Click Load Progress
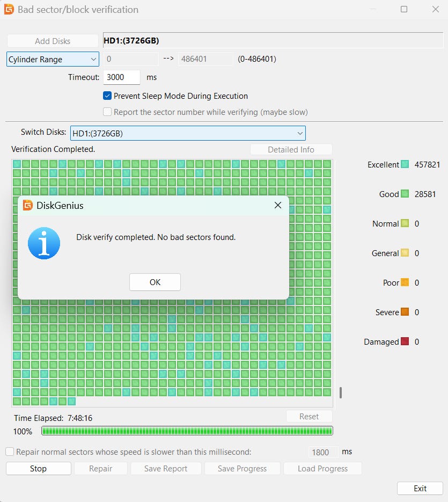 322,468
